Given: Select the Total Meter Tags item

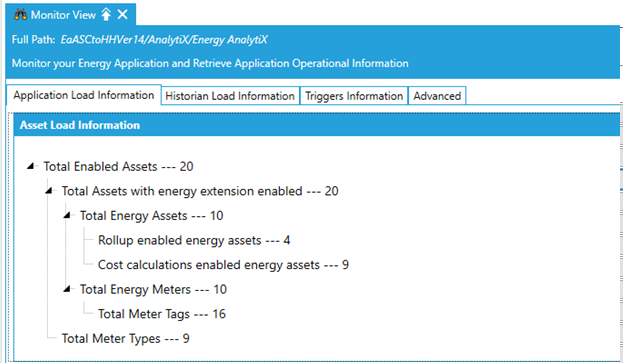Looking at the screenshot, I should tap(162, 314).
